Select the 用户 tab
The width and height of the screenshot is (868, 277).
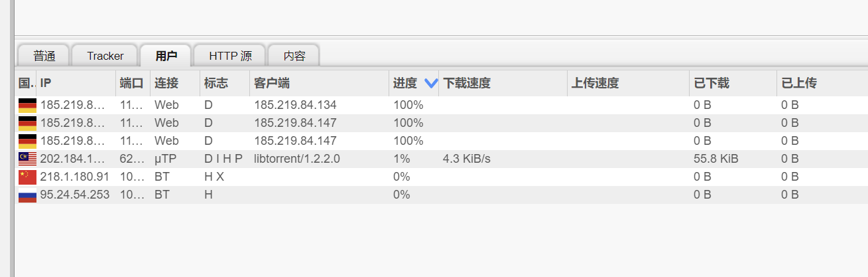[x=166, y=56]
